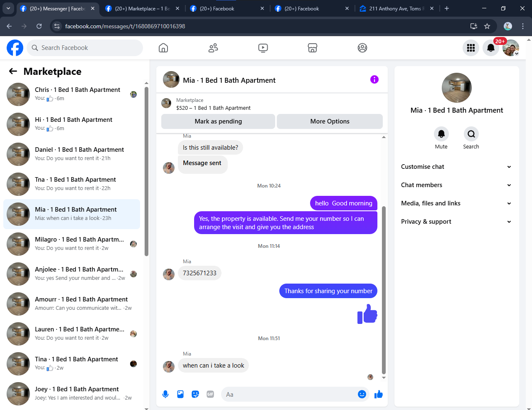Open the purple conversation information icon

(374, 79)
